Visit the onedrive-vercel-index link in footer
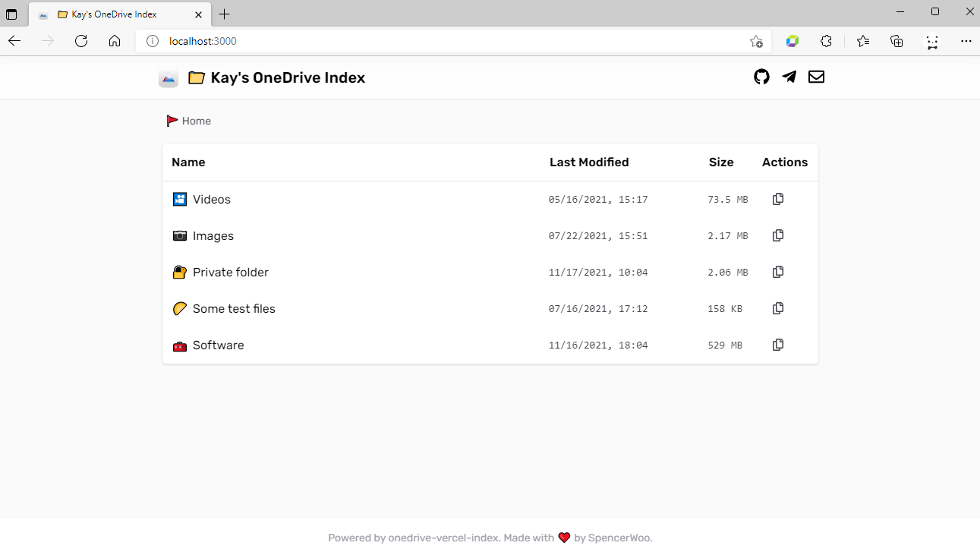Screen dimensions: 980x552 (441, 537)
